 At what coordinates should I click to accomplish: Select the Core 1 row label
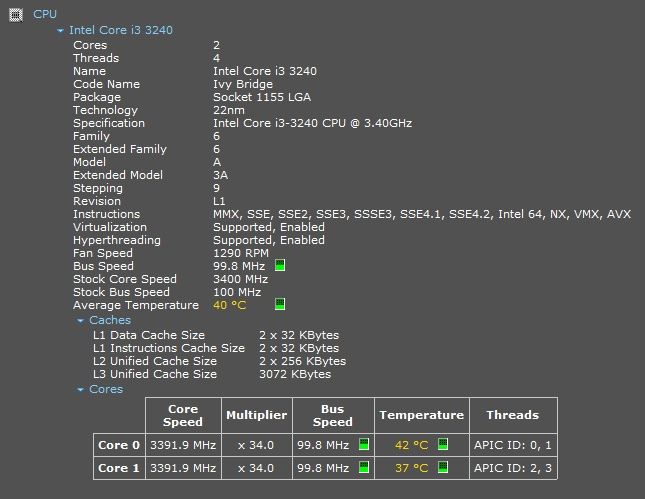coord(119,468)
